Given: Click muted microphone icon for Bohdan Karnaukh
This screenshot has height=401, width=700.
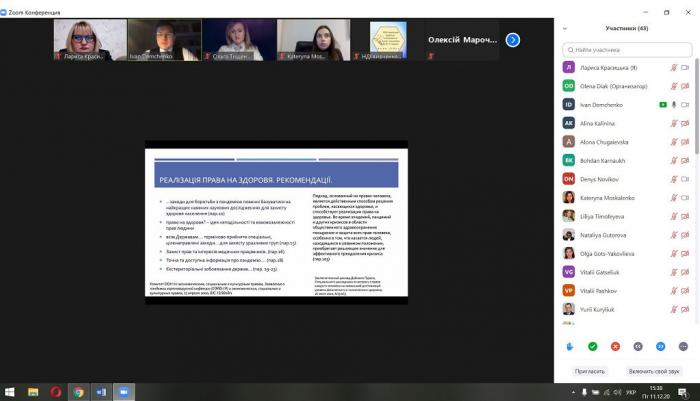Looking at the screenshot, I should point(674,161).
